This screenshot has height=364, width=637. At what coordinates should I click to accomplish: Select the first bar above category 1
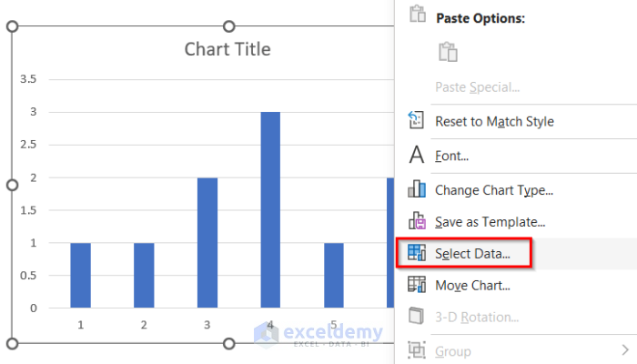click(80, 275)
